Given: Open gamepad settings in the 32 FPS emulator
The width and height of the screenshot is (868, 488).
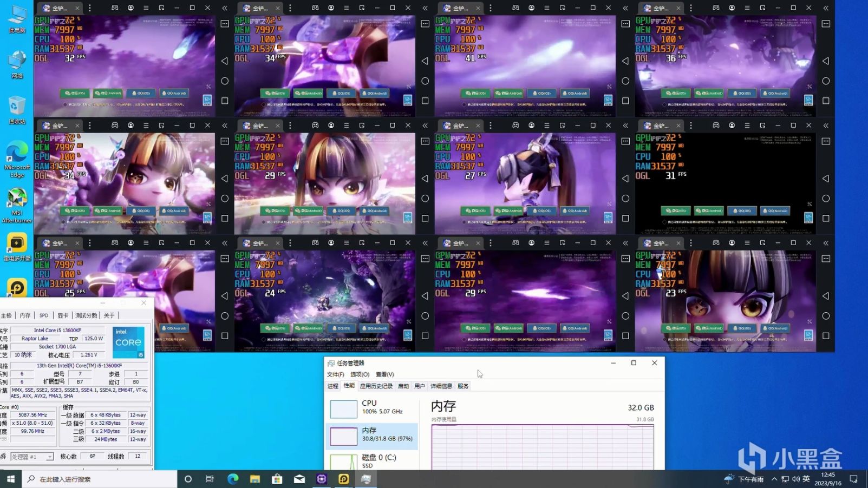Looking at the screenshot, I should [115, 8].
